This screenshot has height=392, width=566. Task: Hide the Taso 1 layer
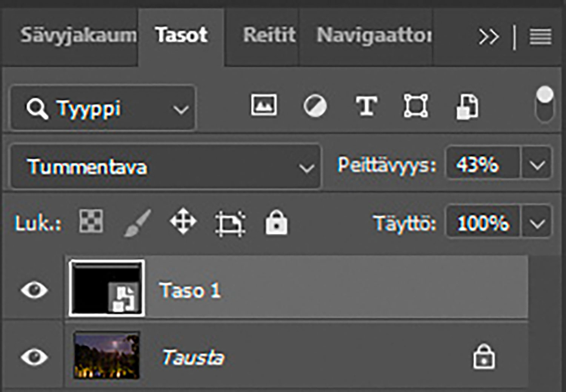(x=34, y=290)
